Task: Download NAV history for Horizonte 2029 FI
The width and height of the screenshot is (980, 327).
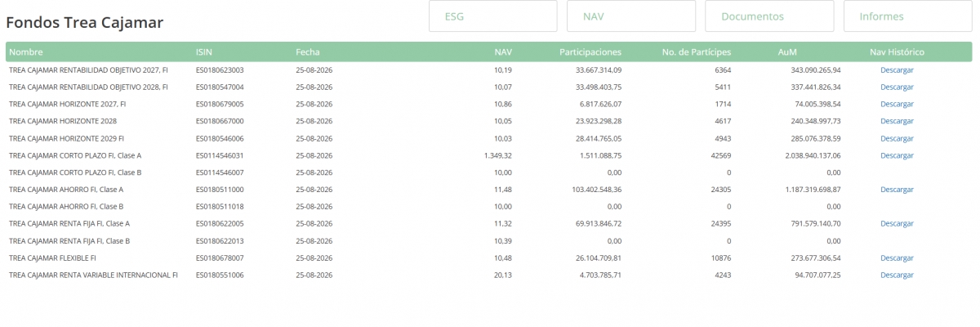Action: point(897,138)
